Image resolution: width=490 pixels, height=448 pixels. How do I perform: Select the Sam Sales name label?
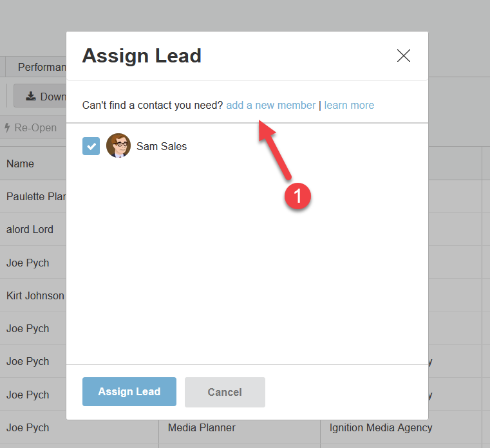[x=162, y=146]
